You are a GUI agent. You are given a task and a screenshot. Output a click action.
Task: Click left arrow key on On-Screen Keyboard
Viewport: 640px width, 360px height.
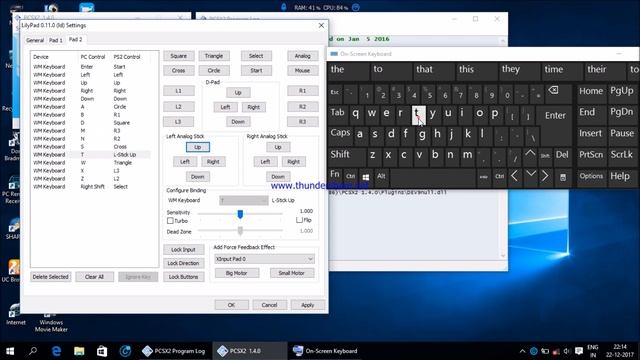click(x=515, y=177)
